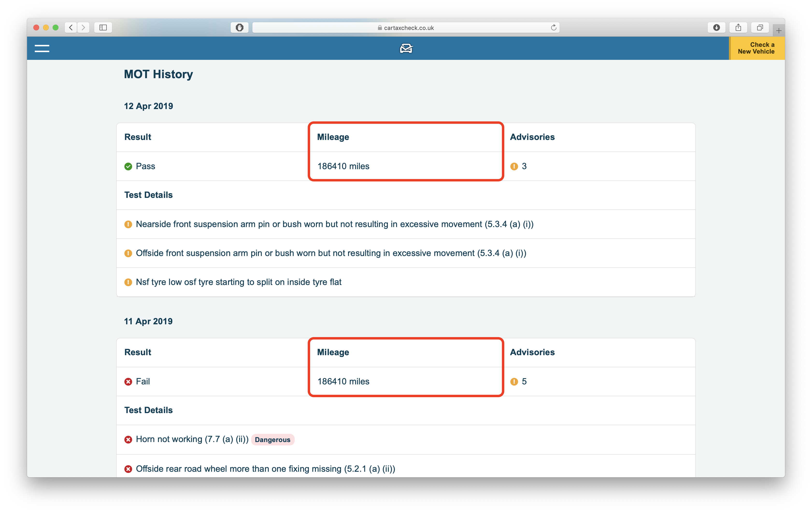Click Advisories column header in 12 Apr table
Image resolution: width=812 pixels, height=513 pixels.
click(x=532, y=137)
